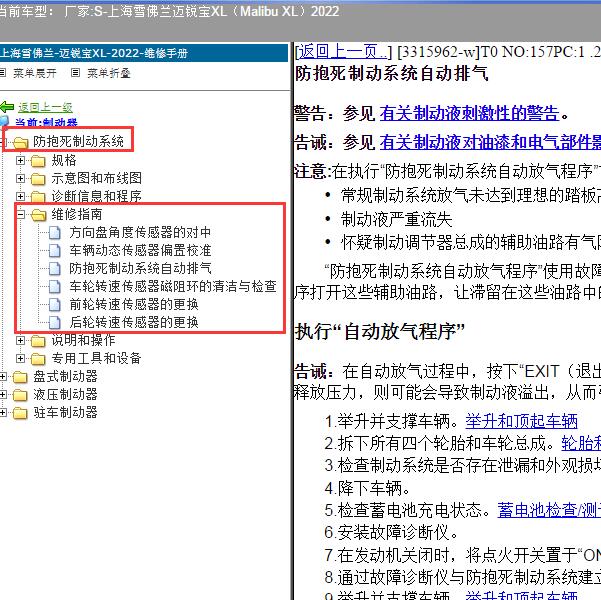Click document icon for 方向盘角度传感器的对中
The width and height of the screenshot is (601, 600).
(x=55, y=233)
